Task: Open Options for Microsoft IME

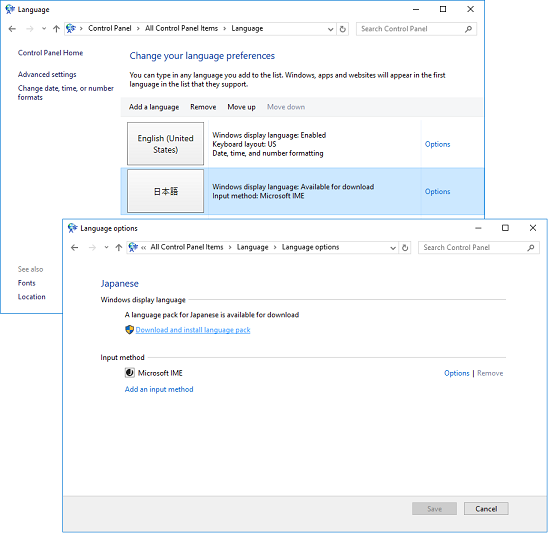Action: point(456,373)
